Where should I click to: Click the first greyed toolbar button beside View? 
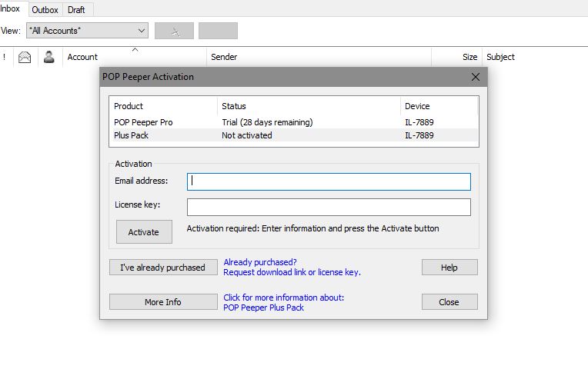pos(175,31)
